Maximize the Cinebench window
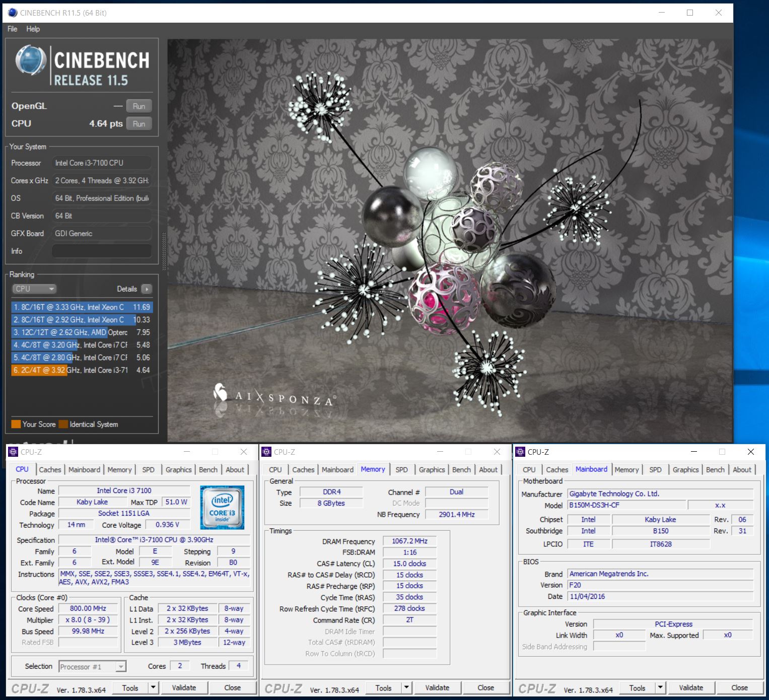 pos(690,13)
